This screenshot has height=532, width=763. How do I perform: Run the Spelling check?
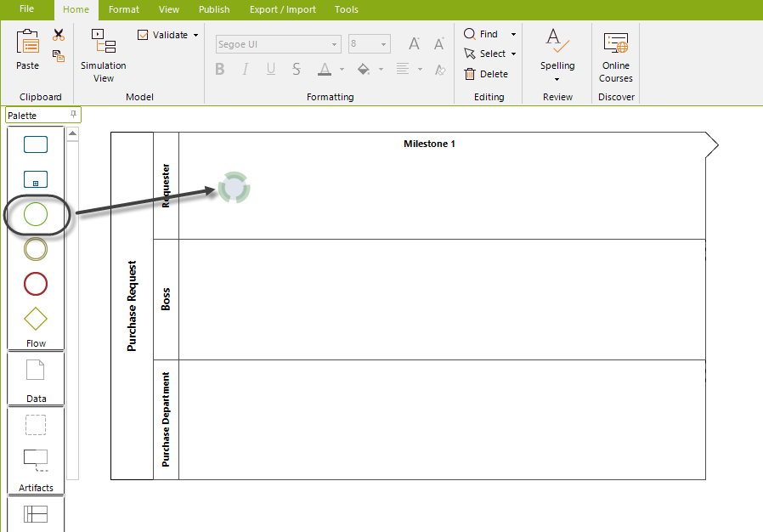(557, 48)
